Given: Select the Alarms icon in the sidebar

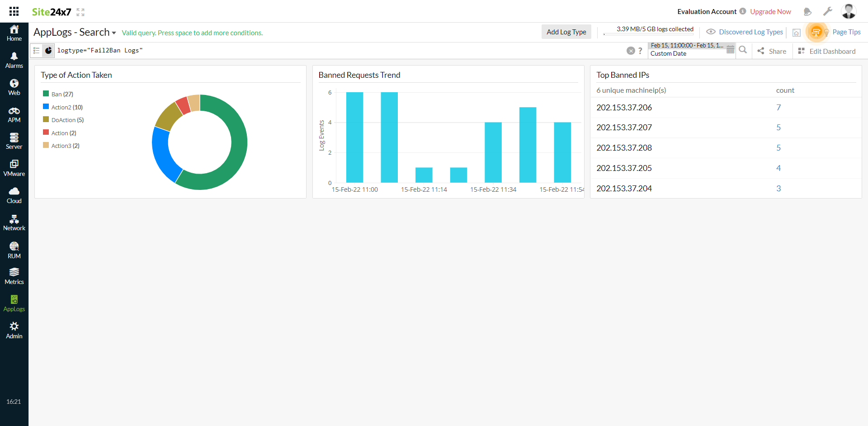Looking at the screenshot, I should pyautogui.click(x=14, y=59).
